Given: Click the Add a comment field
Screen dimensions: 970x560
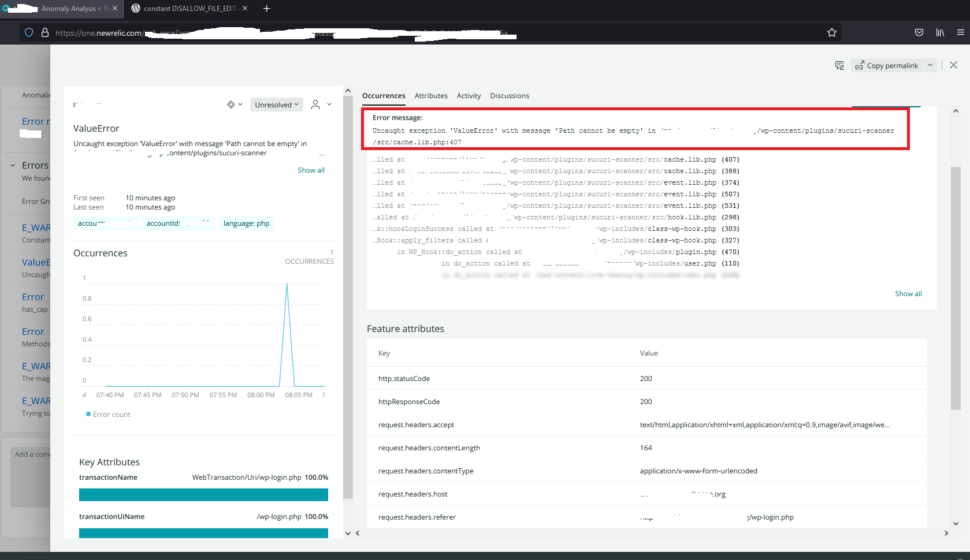Looking at the screenshot, I should point(31,477).
